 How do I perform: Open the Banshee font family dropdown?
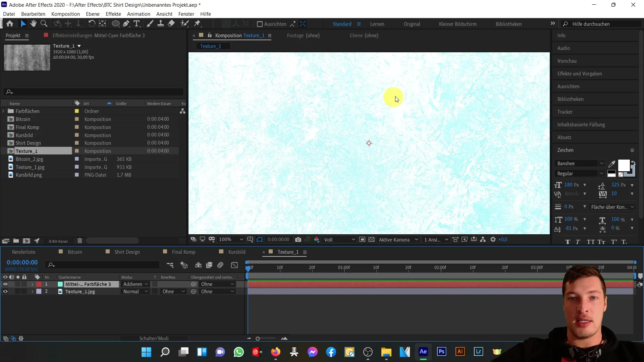(x=580, y=164)
